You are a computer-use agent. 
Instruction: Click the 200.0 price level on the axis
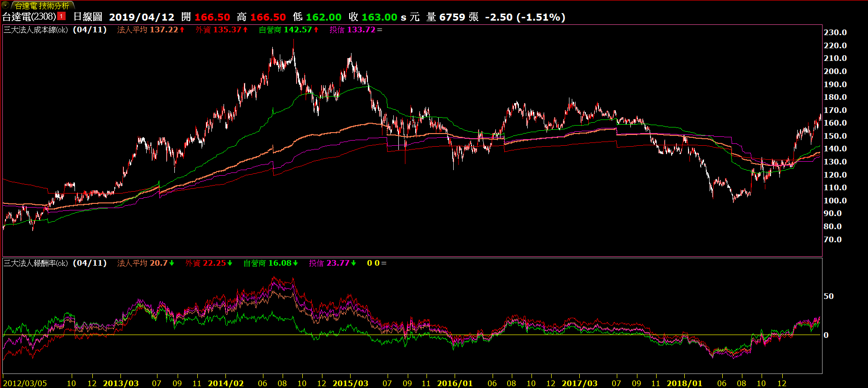[x=835, y=71]
